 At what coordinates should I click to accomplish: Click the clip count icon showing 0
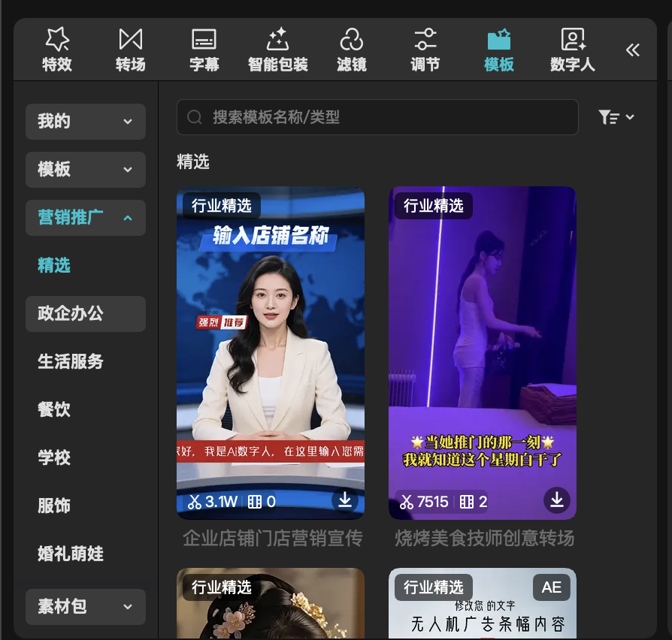pos(262,502)
